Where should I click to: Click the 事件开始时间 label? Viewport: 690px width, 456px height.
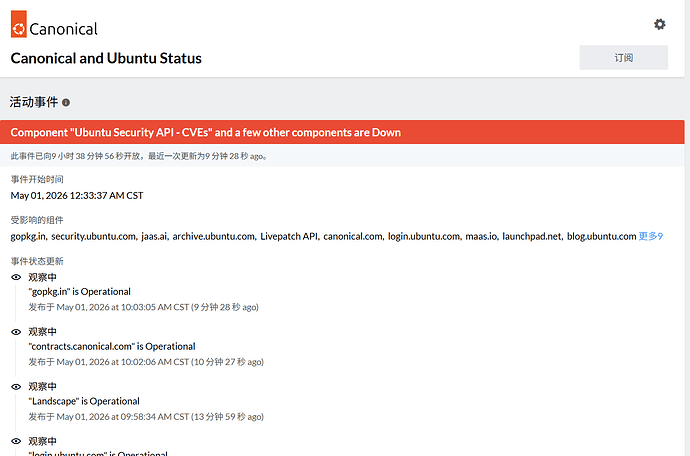[37, 179]
